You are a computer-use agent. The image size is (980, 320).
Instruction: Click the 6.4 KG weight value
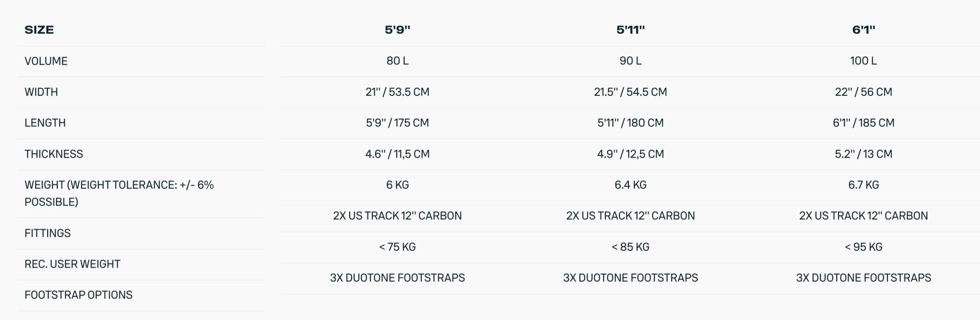click(x=630, y=185)
